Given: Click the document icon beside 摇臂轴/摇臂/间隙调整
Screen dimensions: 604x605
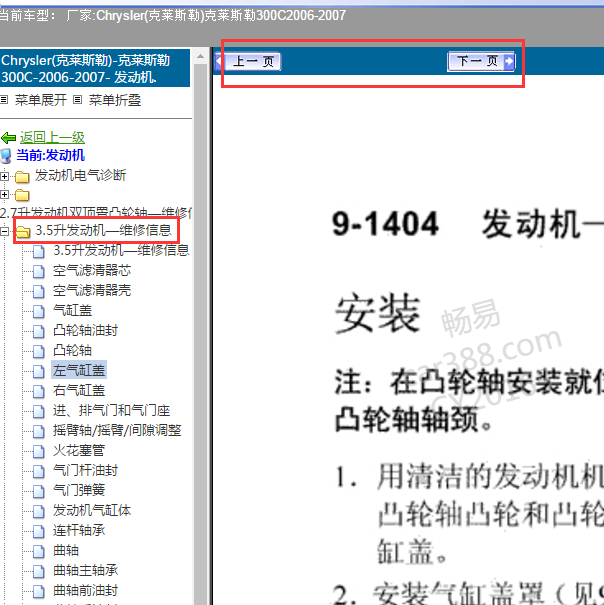Looking at the screenshot, I should 39,432.
